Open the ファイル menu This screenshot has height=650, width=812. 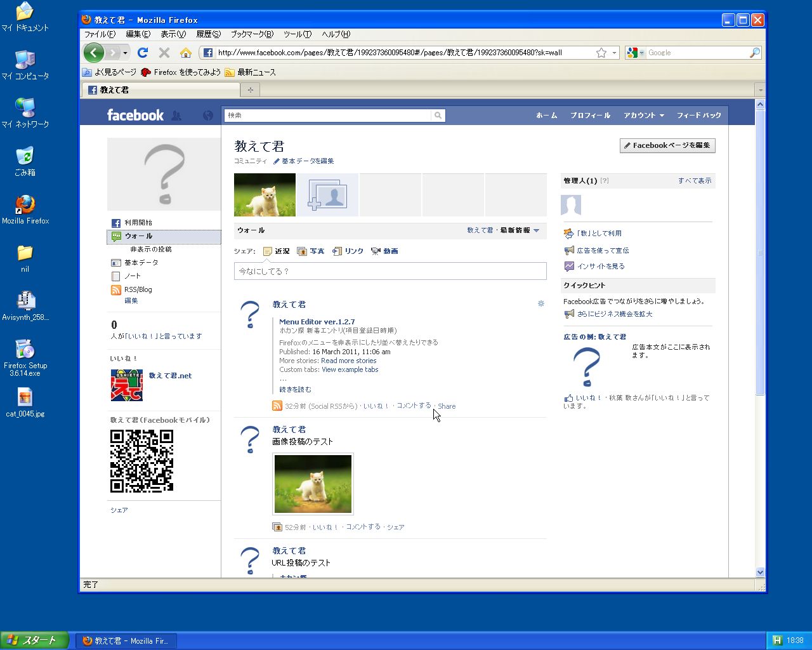point(100,34)
